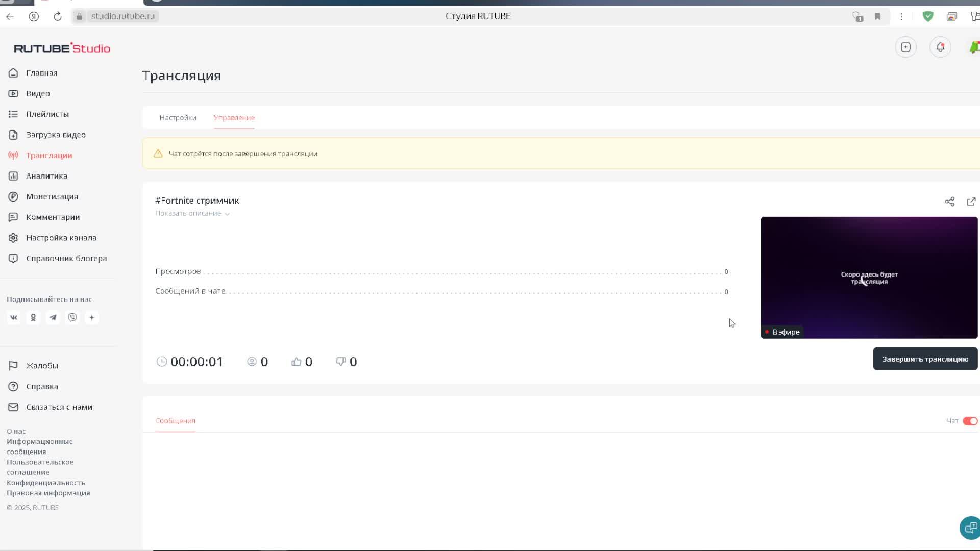This screenshot has height=551, width=980.
Task: Open Telegram social link icon
Action: tap(53, 318)
